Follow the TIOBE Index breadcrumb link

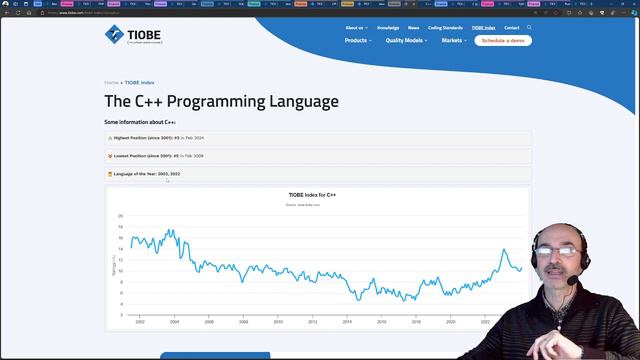point(139,82)
